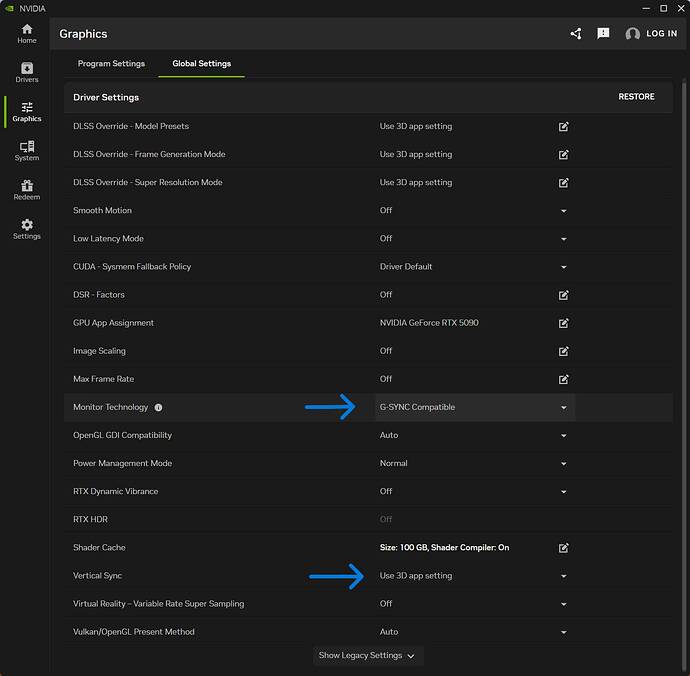Image resolution: width=690 pixels, height=676 pixels.
Task: Click the Image Scaling label
Action: pos(99,351)
